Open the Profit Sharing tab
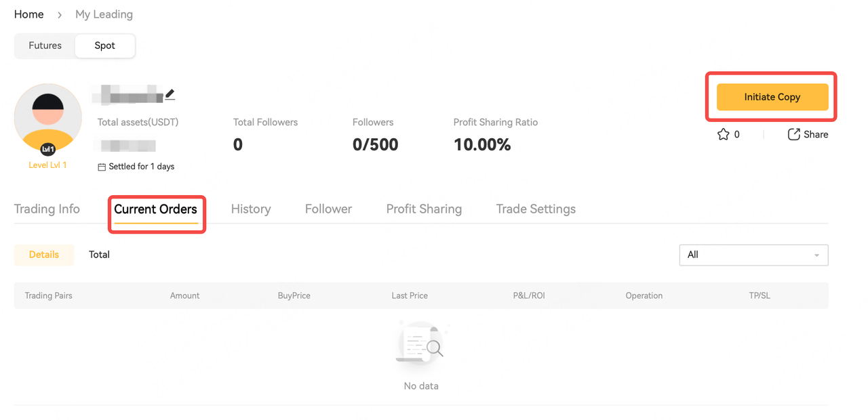The height and width of the screenshot is (420, 868). pos(424,209)
